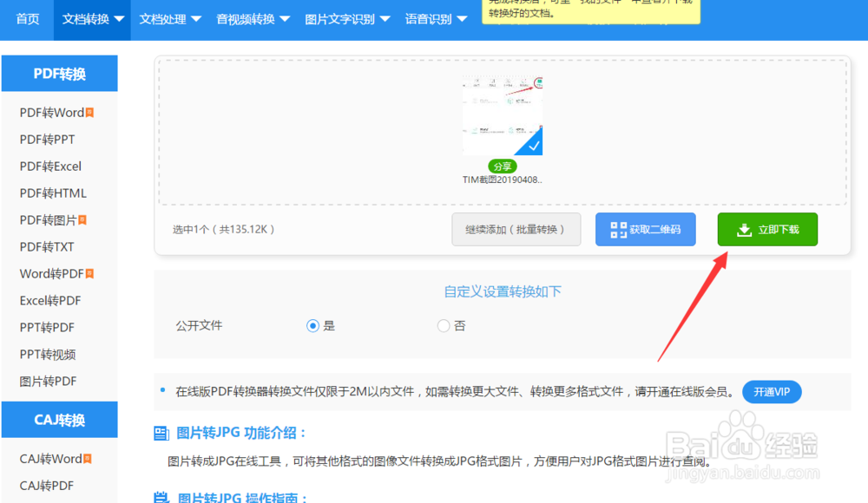Click the green 立即下载 button
Image resolution: width=868 pixels, height=503 pixels.
click(x=767, y=229)
